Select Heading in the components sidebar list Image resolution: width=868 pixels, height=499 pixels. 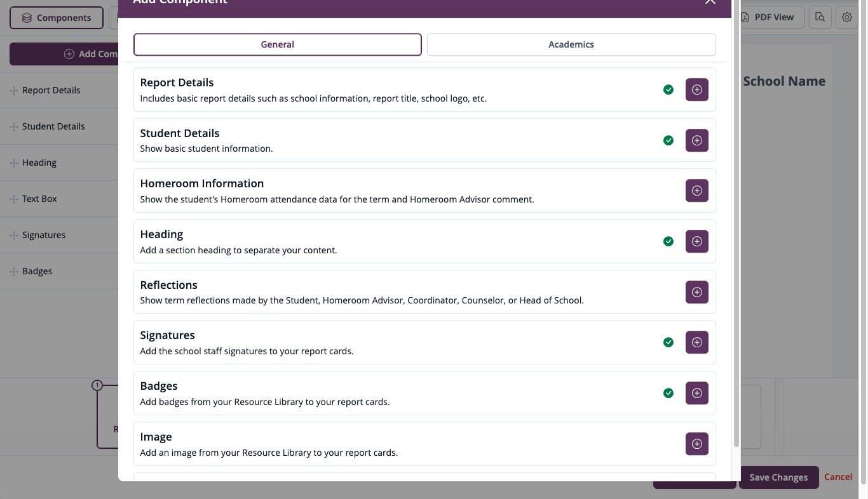39,163
